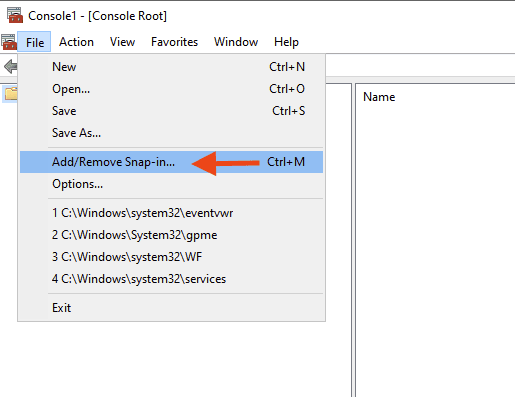Viewport: 515px width, 397px height.
Task: Click the Console1 toolbox icon in title bar
Action: coord(15,15)
